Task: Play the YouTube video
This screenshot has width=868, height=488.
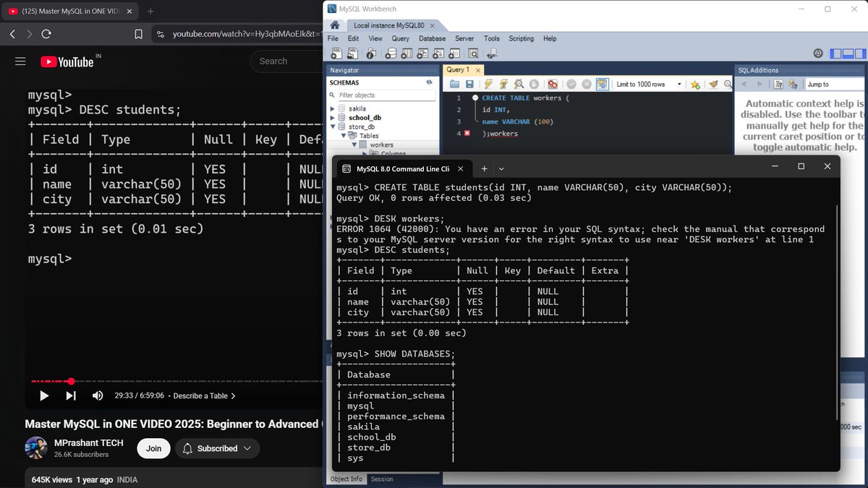Action: click(x=44, y=395)
